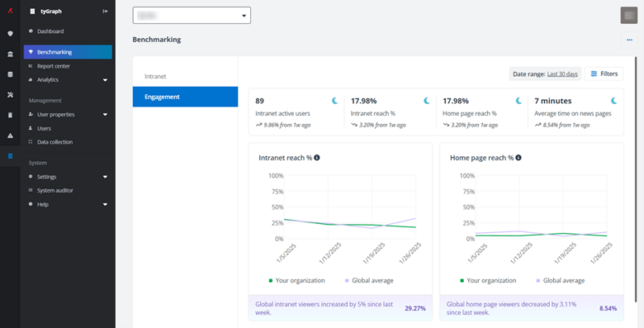
Task: Click the Filters button
Action: 604,73
